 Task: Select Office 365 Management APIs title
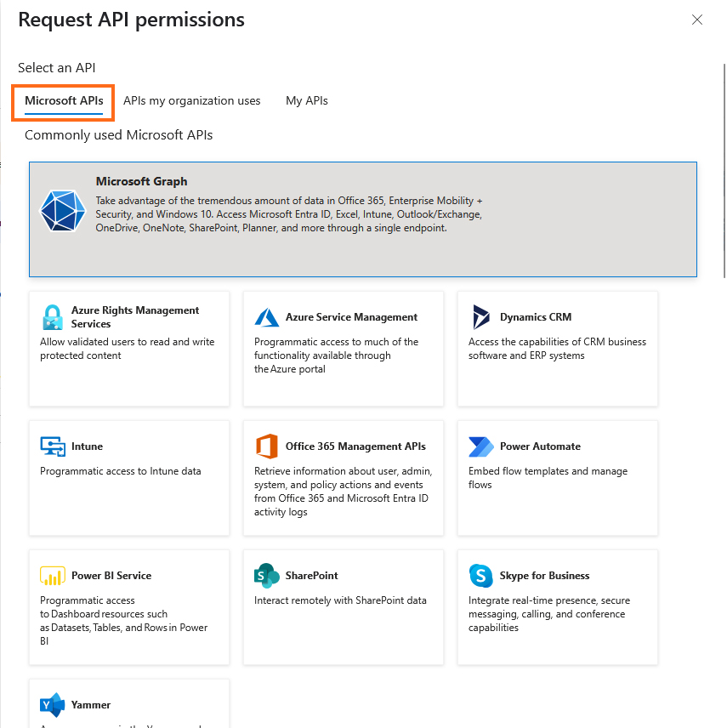pyautogui.click(x=355, y=446)
